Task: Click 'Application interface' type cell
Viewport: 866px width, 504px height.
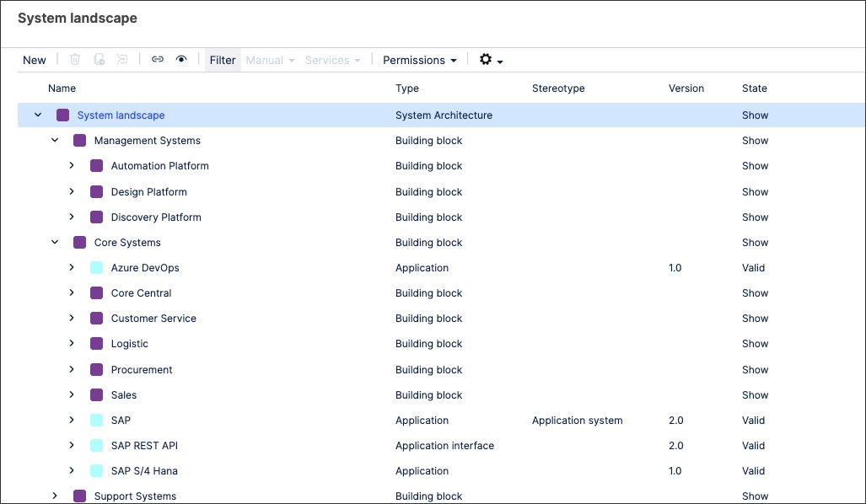Action: pyautogui.click(x=444, y=446)
